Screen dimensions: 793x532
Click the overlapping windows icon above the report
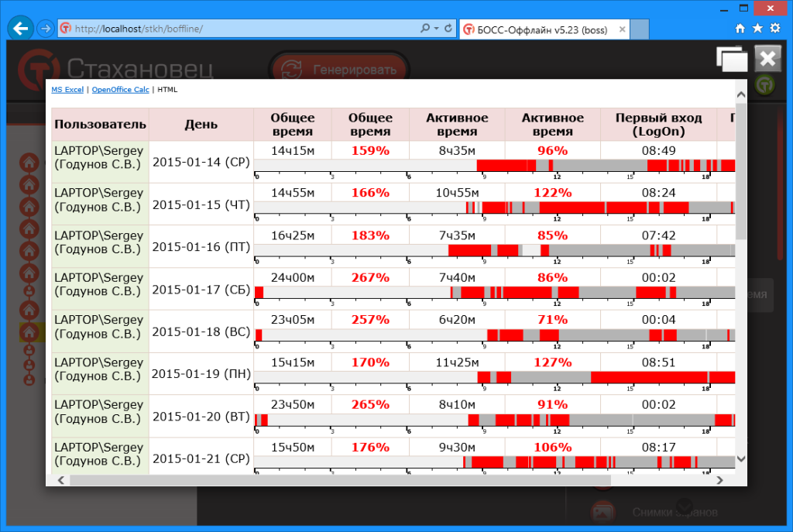[x=732, y=59]
